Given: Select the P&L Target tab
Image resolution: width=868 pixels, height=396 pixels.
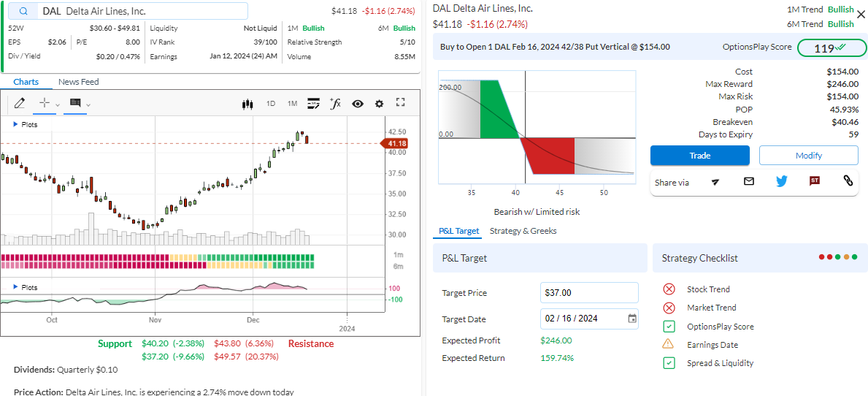Looking at the screenshot, I should [x=459, y=231].
